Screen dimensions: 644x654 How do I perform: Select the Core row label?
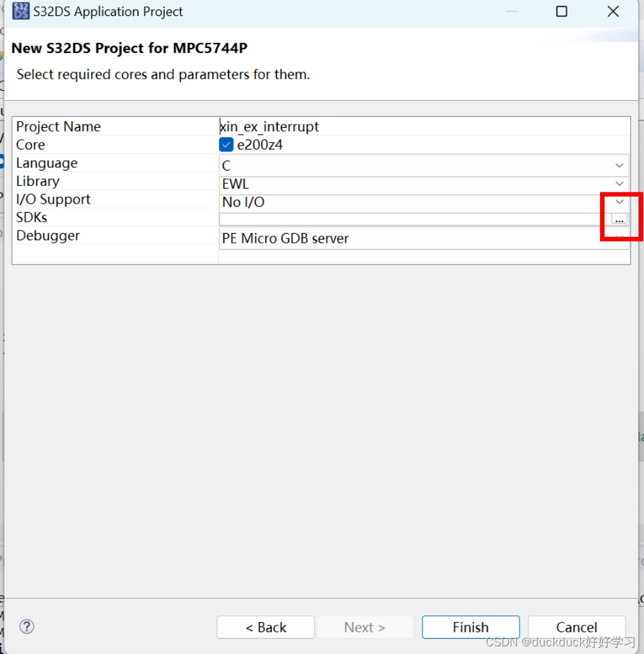(x=31, y=145)
